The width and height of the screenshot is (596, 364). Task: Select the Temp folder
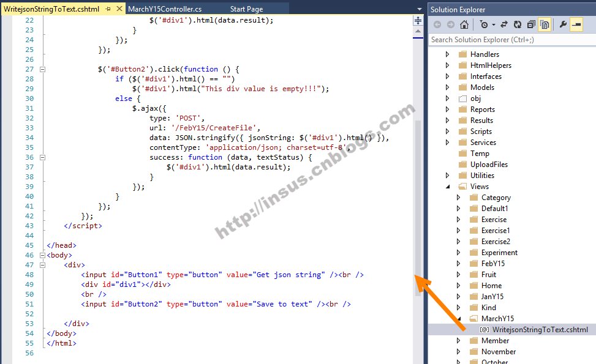point(479,154)
